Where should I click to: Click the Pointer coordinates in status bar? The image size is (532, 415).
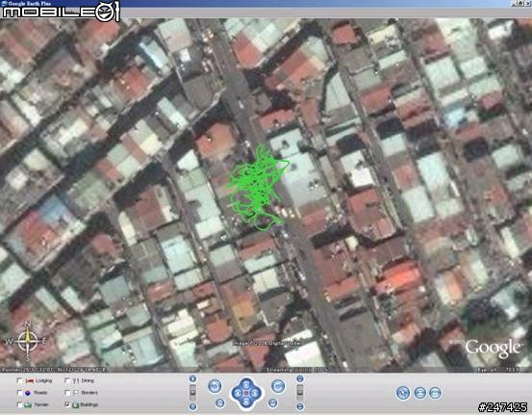tap(54, 370)
